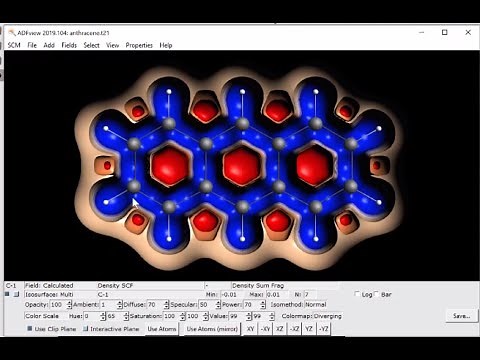Open the Select menu
Screen dimensions: 480x360
[91, 45]
